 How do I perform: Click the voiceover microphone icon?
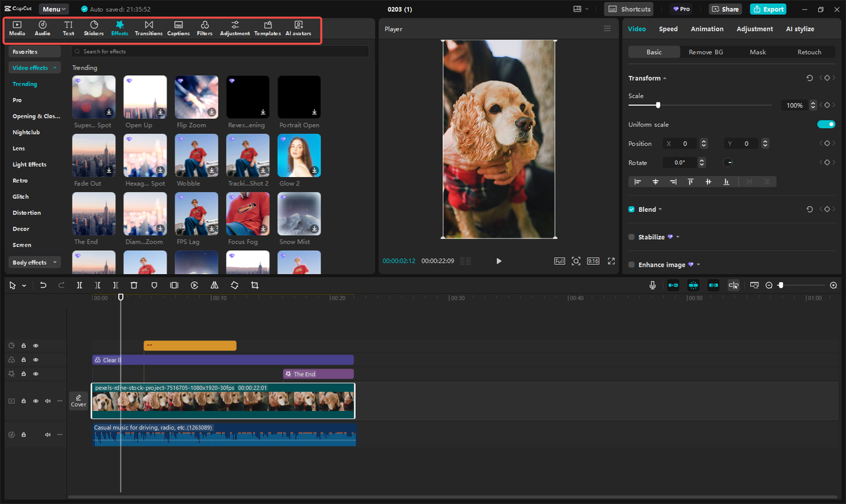click(x=652, y=285)
